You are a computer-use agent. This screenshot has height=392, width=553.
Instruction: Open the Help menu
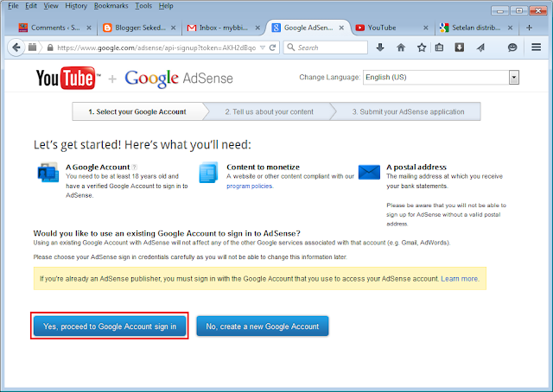[x=166, y=6]
